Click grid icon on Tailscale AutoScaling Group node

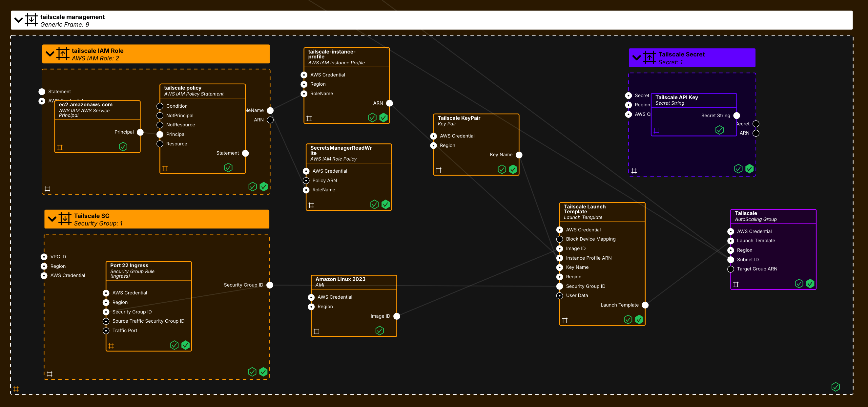pos(736,285)
